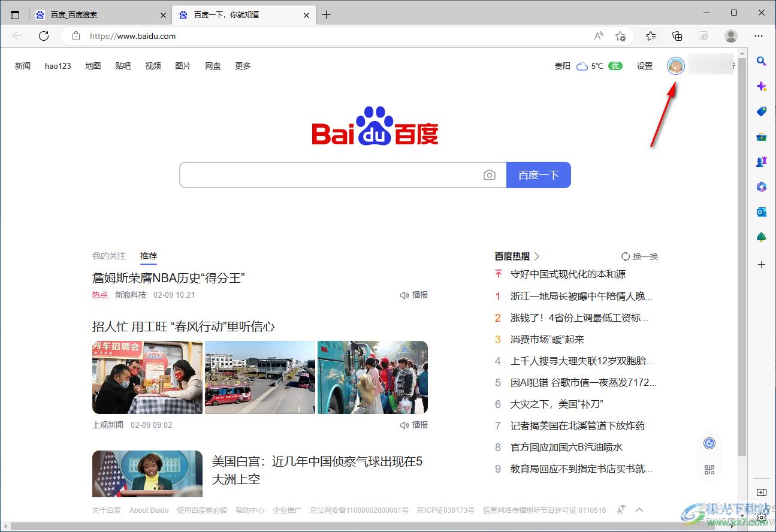Click the weather cloud icon
The height and width of the screenshot is (532, 776).
(582, 66)
